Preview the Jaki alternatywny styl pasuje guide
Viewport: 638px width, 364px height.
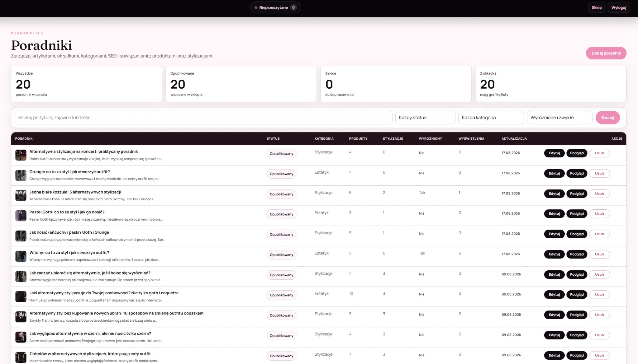coord(577,295)
